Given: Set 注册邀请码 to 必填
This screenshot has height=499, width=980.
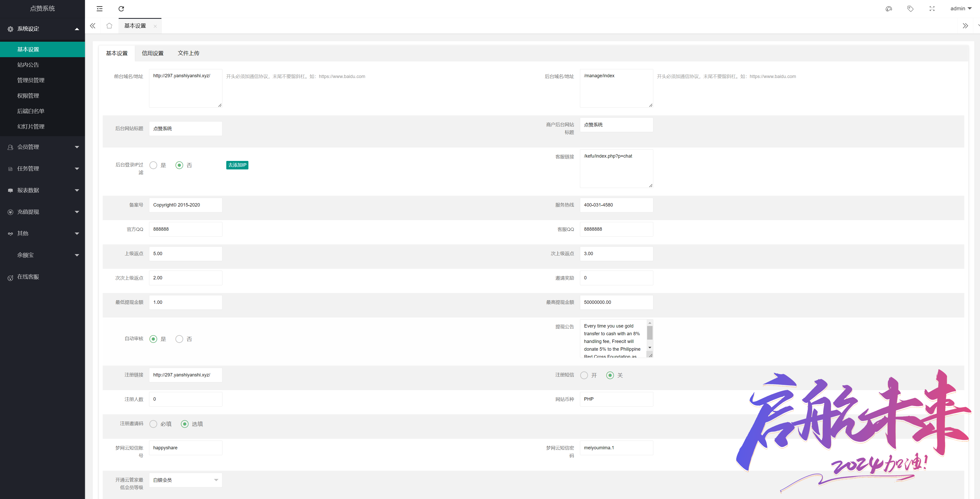Looking at the screenshot, I should (153, 424).
